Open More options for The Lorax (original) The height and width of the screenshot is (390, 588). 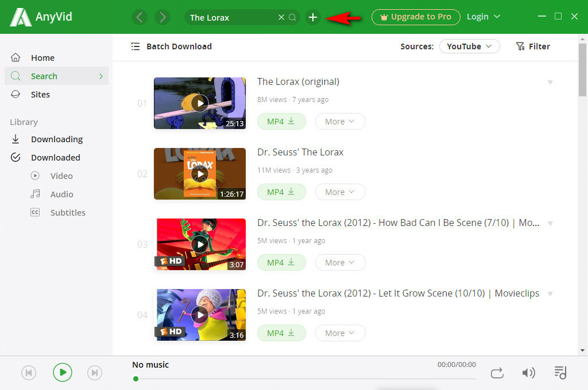coord(340,122)
